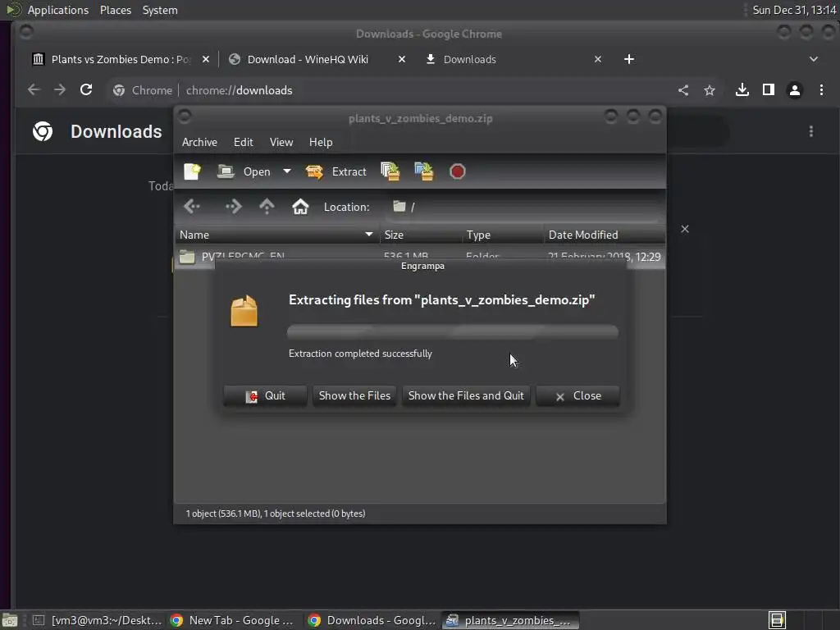Expand Chrome tab search chevron
The width and height of the screenshot is (840, 630).
[x=813, y=59]
